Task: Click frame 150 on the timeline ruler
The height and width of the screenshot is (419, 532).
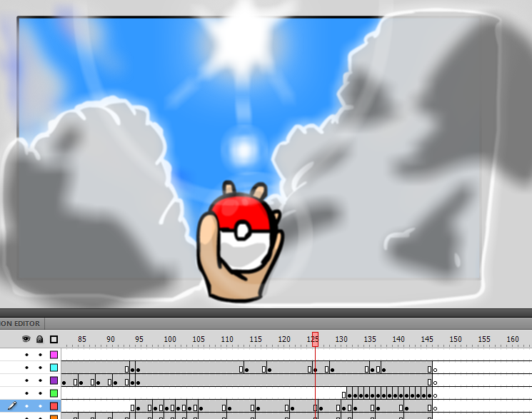Action: tap(456, 339)
